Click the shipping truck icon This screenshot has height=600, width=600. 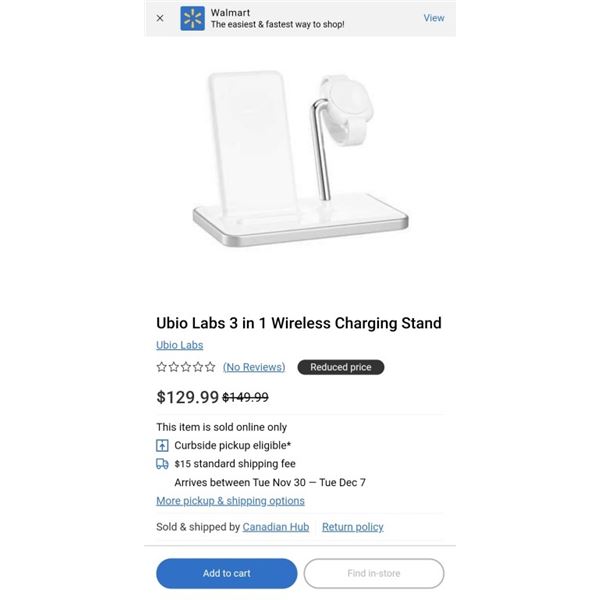[162, 464]
